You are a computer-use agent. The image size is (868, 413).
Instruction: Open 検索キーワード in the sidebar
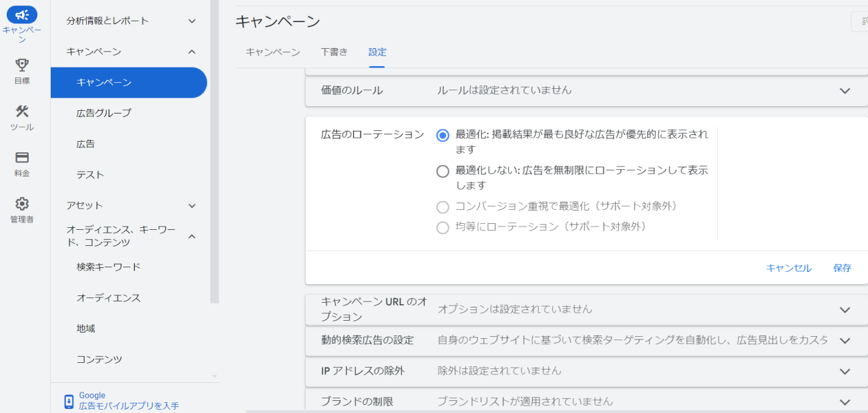pos(109,267)
